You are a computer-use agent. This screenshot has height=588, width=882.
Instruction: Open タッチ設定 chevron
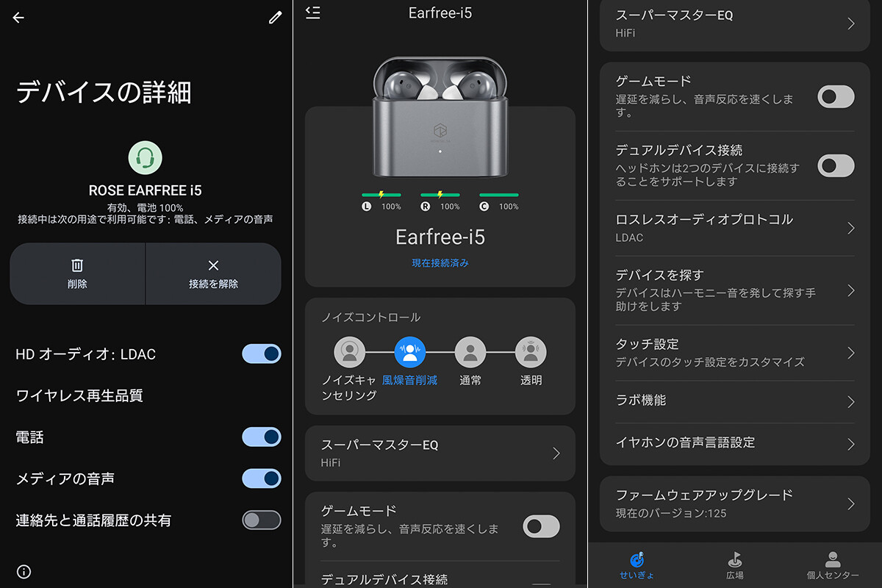851,353
